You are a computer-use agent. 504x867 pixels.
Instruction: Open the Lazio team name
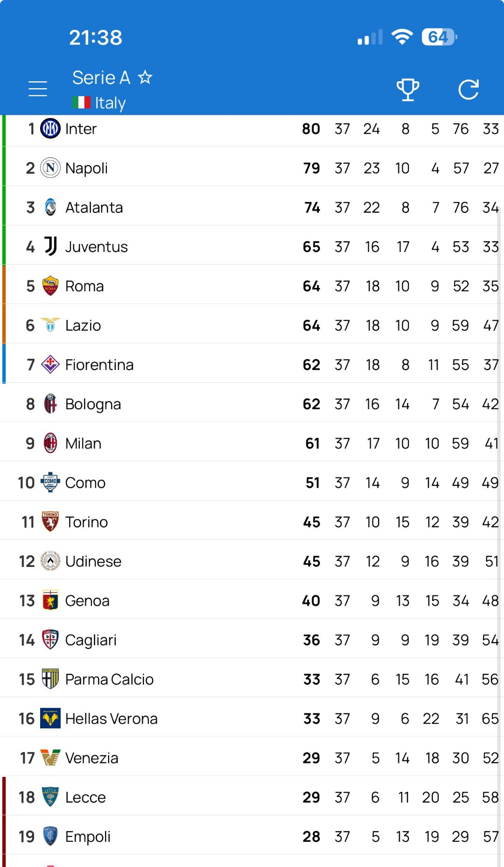pyautogui.click(x=83, y=325)
